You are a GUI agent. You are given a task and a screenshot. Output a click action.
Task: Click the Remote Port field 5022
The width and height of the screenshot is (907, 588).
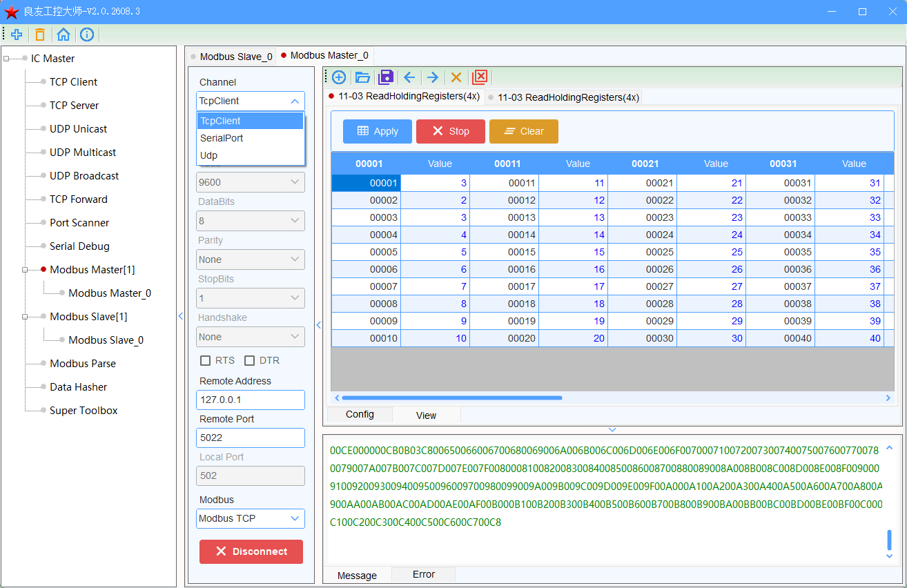(x=251, y=438)
